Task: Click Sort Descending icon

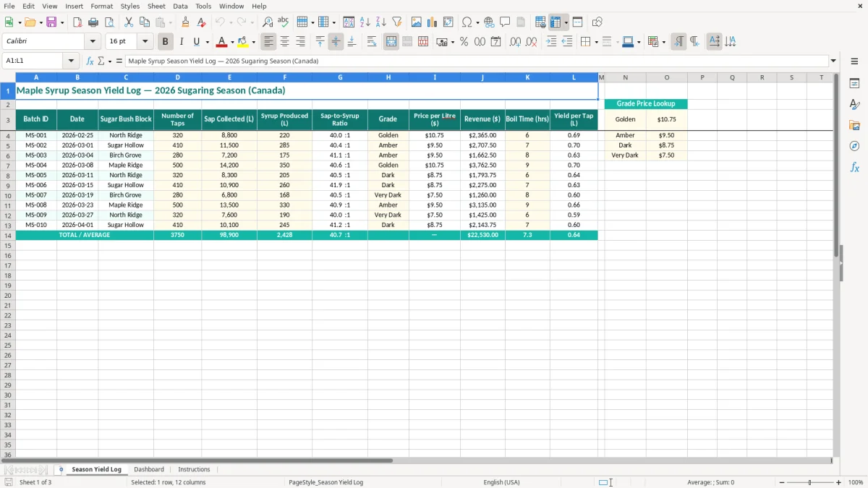Action: (x=381, y=22)
